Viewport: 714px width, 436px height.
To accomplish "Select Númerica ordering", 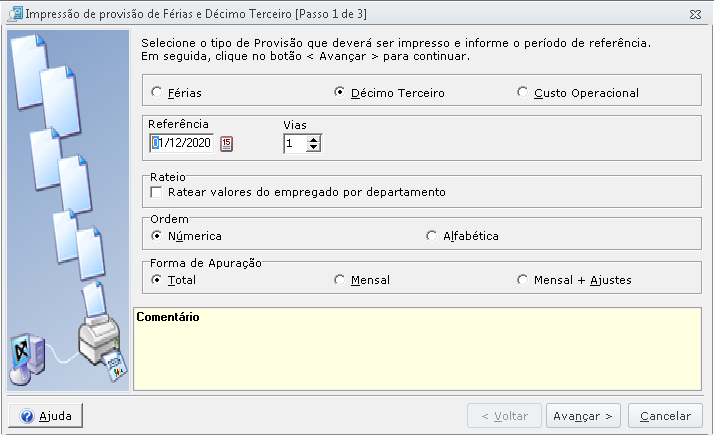I will click(x=156, y=236).
